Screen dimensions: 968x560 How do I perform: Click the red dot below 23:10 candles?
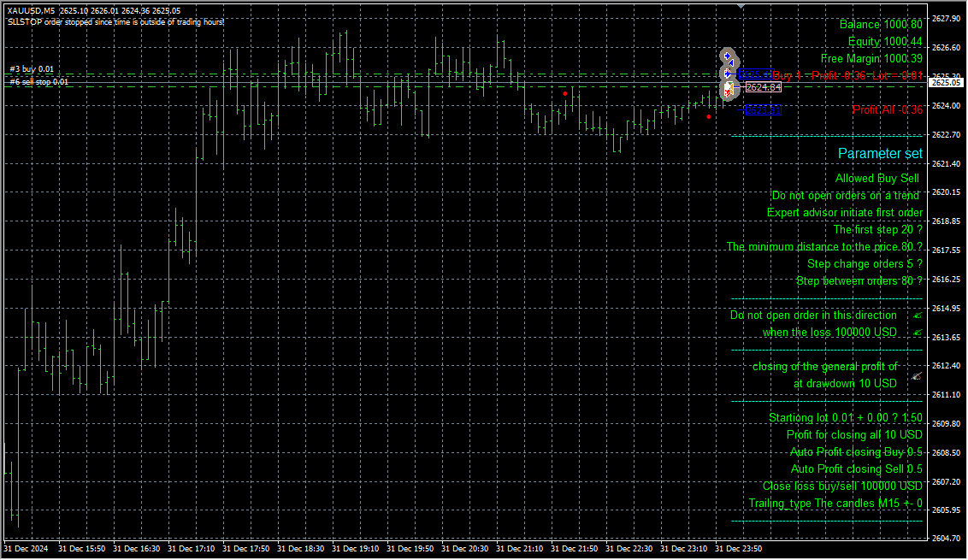point(709,116)
